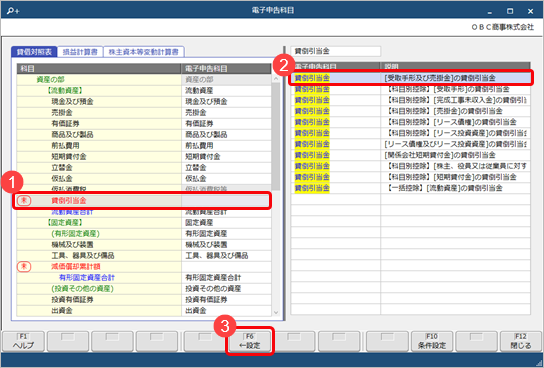544x368 pixels.
Task: Select the unassigned 貸倒引当金 account in left list
Action: tap(69, 200)
